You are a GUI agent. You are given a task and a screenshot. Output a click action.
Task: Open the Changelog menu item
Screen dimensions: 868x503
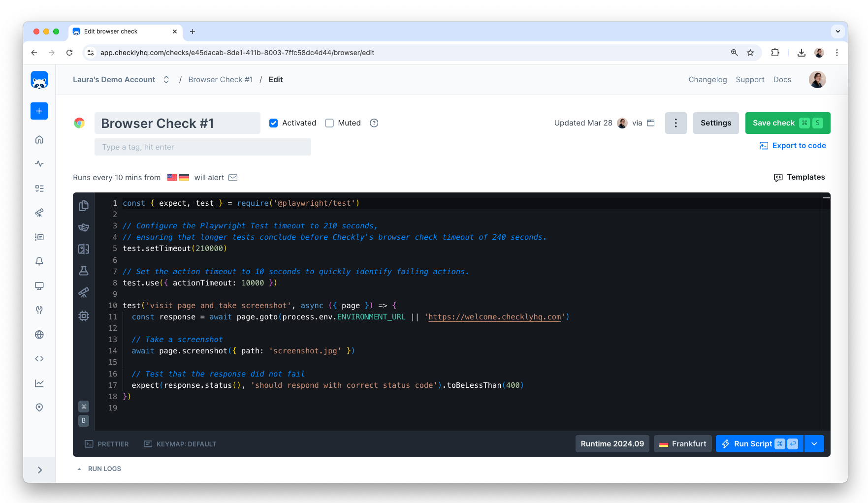point(707,79)
